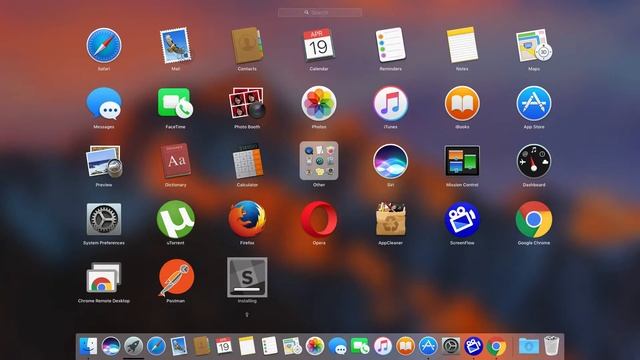Launch the Preview app

coord(104,161)
